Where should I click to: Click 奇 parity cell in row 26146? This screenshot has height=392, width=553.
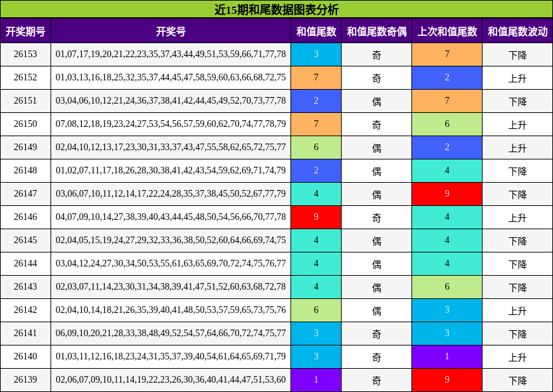[376, 217]
